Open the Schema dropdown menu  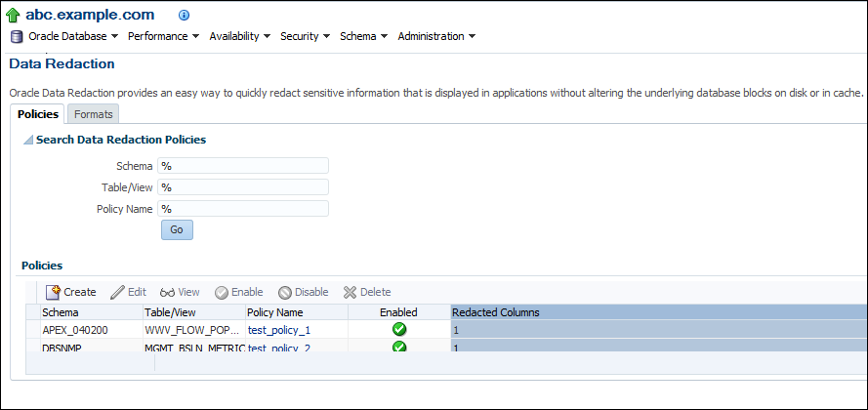coord(363,36)
